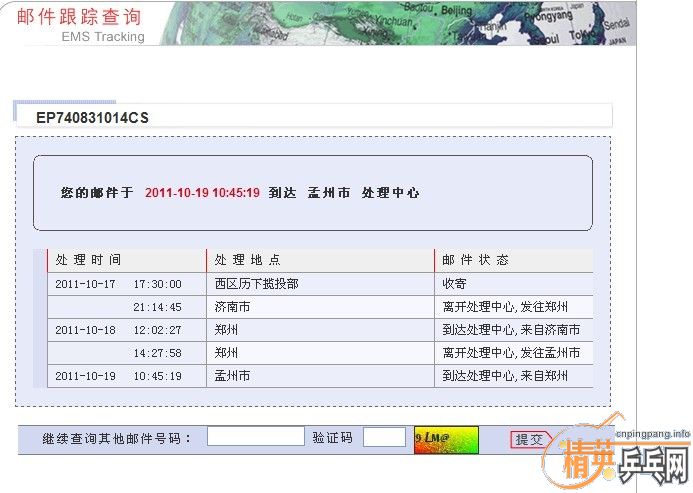Click the 继续查询其他邮件号码 label
The image size is (693, 493).
tap(117, 439)
